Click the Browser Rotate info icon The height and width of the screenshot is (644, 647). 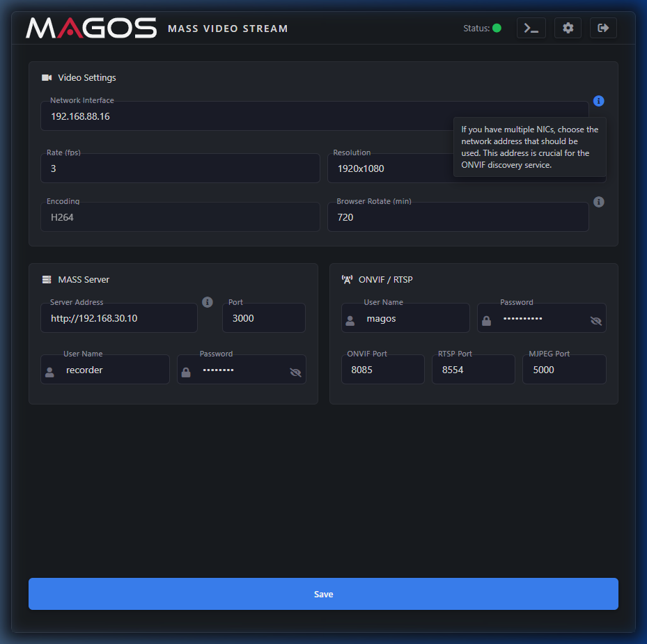(598, 202)
